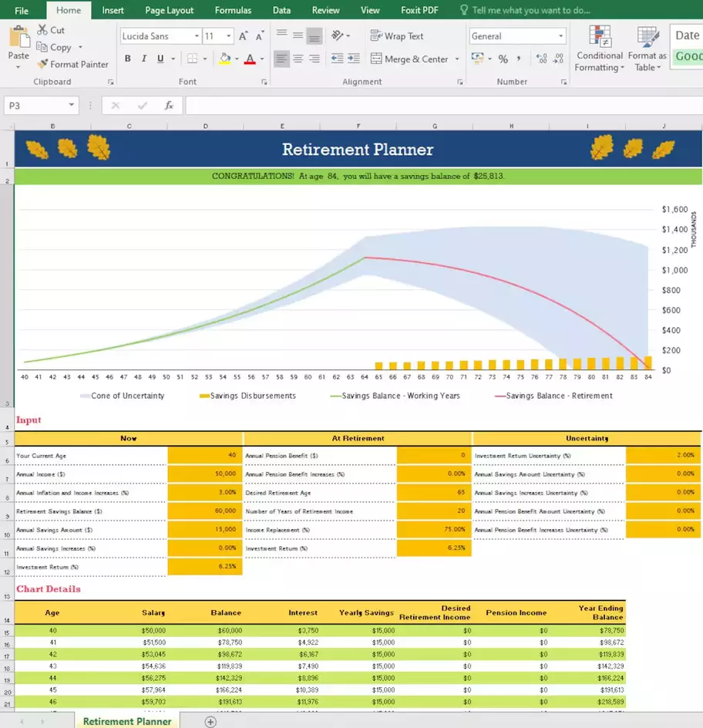Increase font size with larger A

[x=244, y=36]
